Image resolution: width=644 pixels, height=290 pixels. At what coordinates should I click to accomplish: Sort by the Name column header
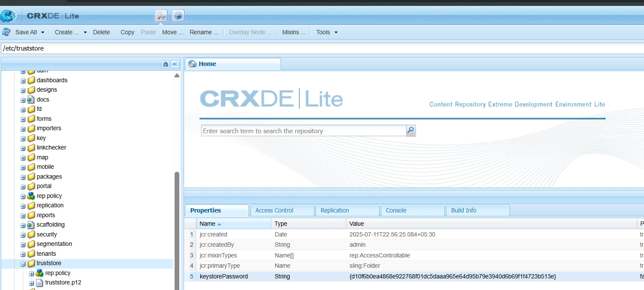[x=234, y=224]
